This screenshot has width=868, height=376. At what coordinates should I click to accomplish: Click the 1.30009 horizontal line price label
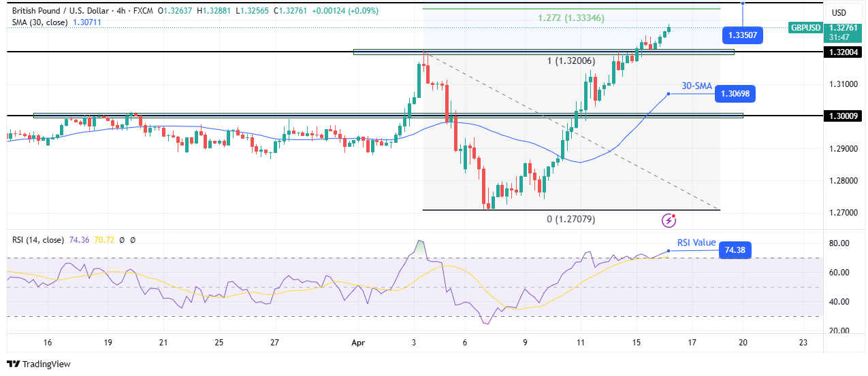coord(844,116)
